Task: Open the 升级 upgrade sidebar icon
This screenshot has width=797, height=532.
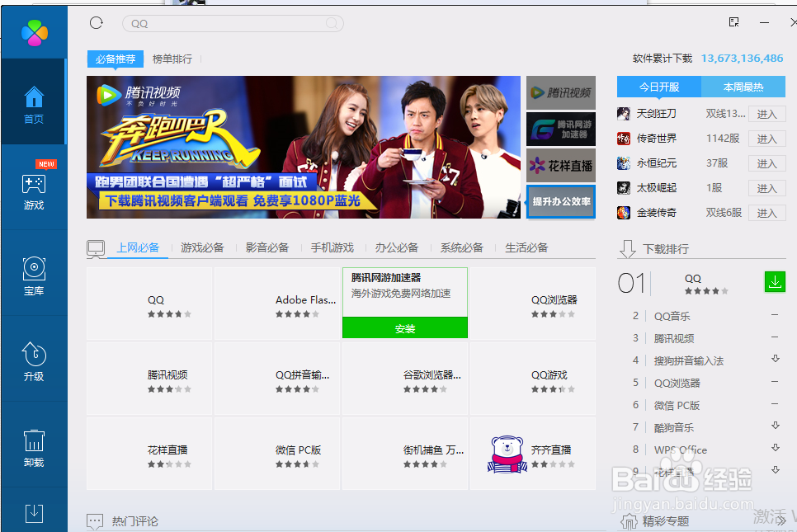Action: click(33, 359)
